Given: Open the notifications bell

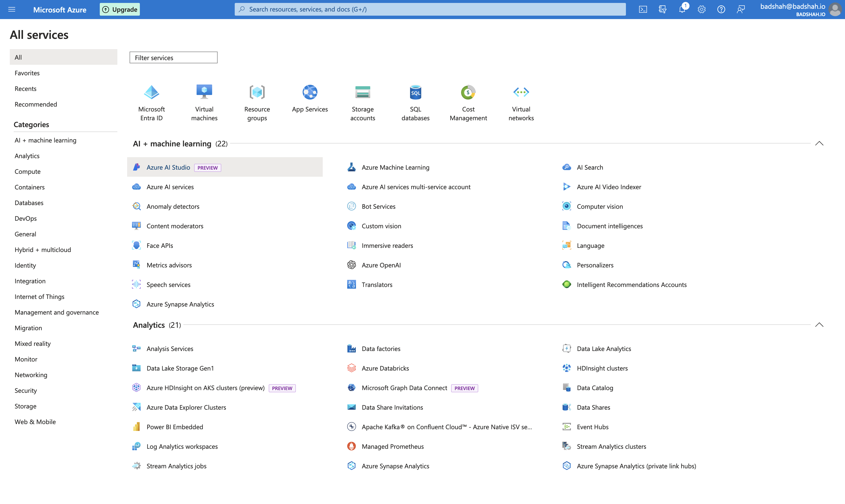Looking at the screenshot, I should click(x=682, y=9).
